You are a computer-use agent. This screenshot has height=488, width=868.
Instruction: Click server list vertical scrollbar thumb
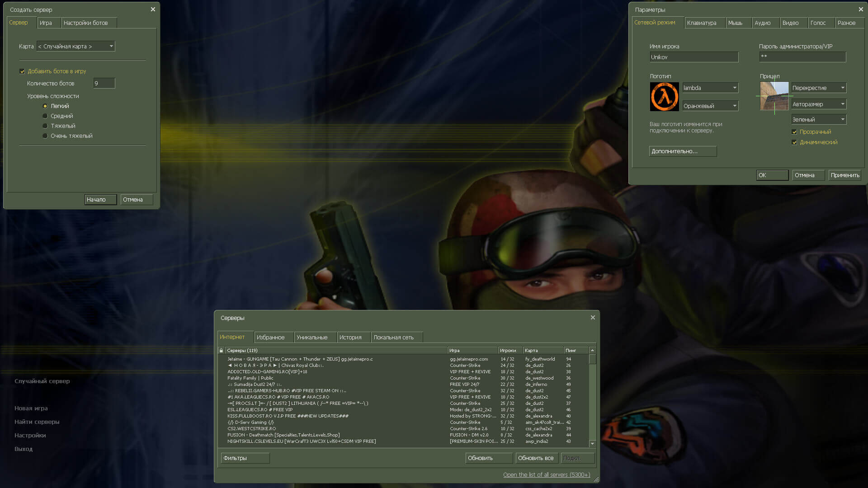coord(593,359)
